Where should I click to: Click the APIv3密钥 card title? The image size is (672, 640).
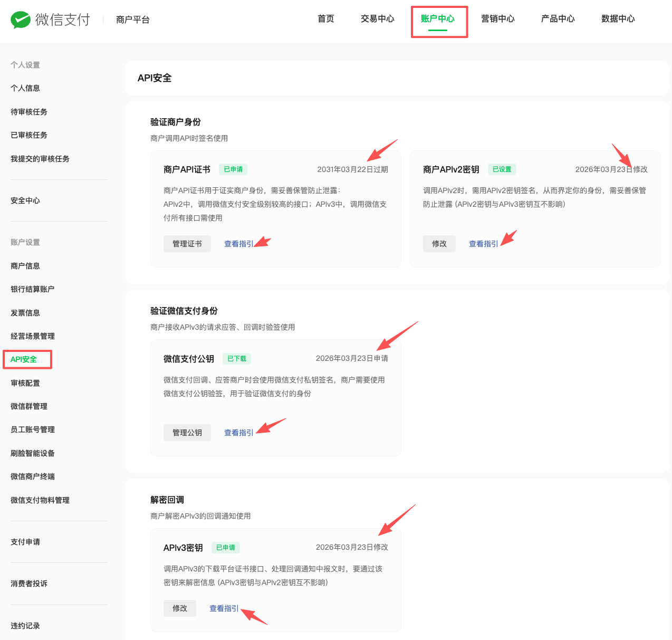click(x=183, y=548)
